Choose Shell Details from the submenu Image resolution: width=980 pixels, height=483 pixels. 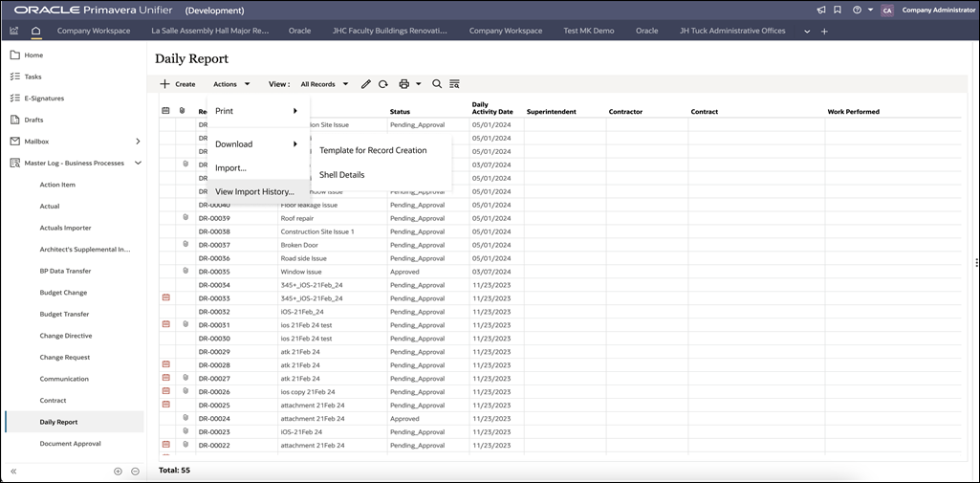coord(342,174)
